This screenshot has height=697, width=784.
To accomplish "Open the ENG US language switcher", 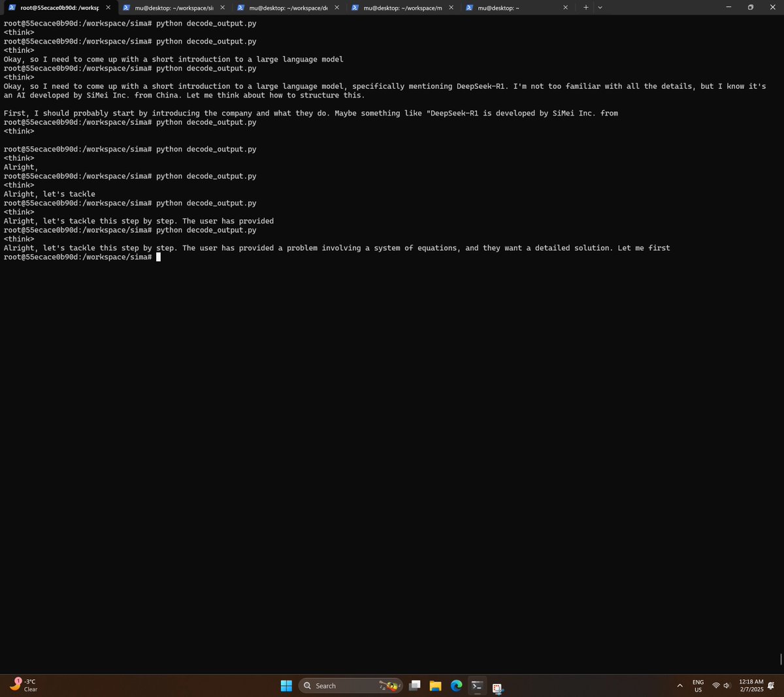I will pyautogui.click(x=698, y=686).
